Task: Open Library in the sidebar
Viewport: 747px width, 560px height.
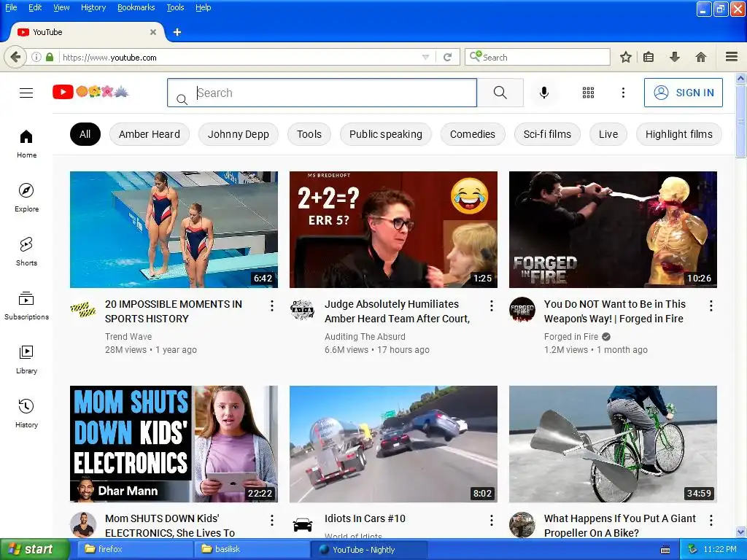Action: [26, 359]
